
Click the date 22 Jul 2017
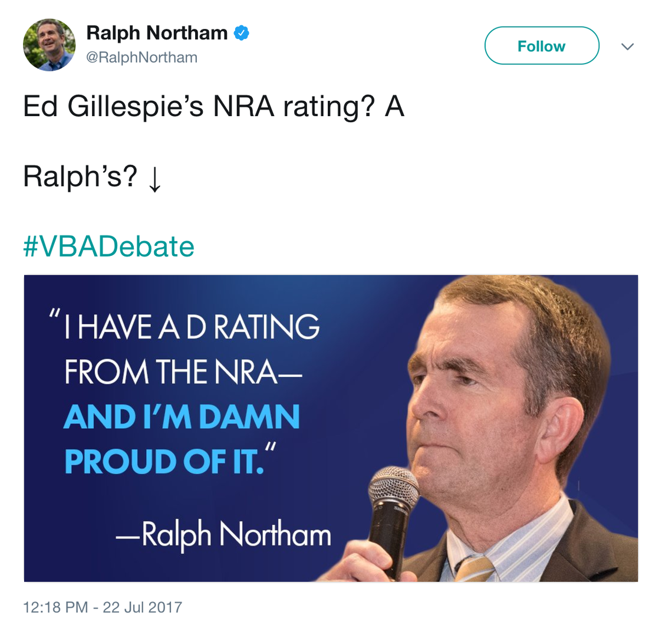tap(143, 607)
